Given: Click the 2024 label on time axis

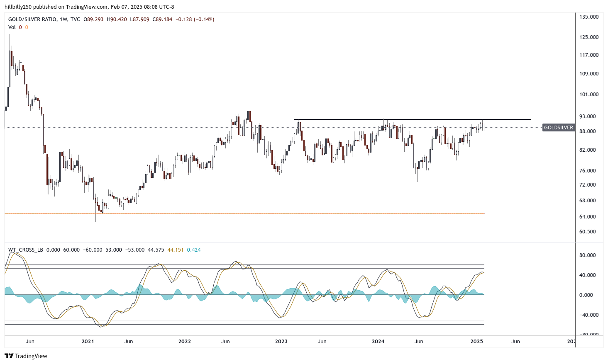Looking at the screenshot, I should click(x=378, y=342).
